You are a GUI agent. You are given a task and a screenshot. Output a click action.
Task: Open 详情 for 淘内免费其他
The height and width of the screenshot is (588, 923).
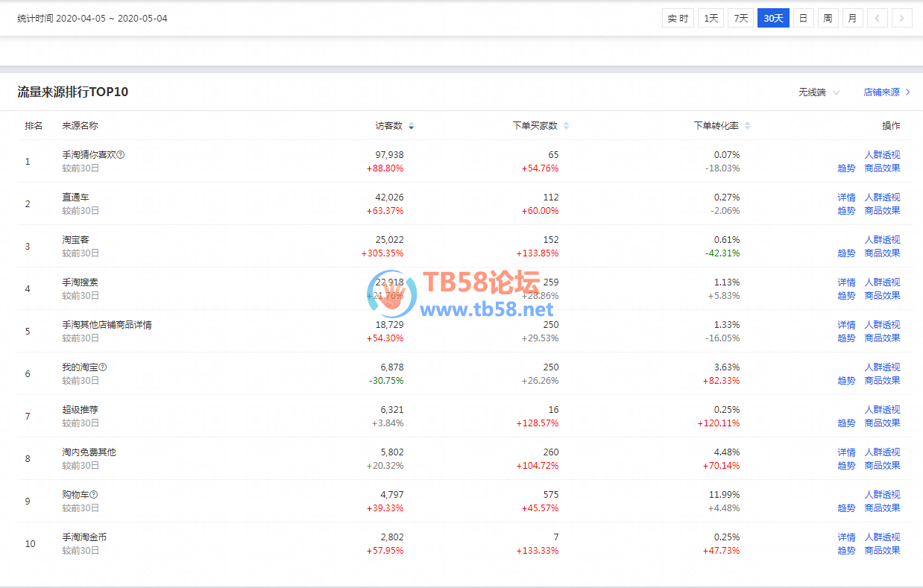click(x=846, y=452)
